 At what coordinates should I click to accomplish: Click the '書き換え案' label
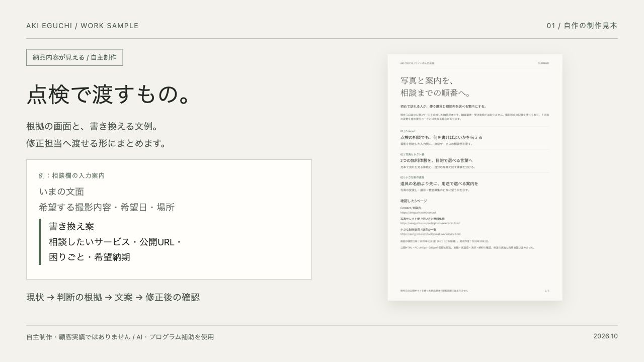(71, 226)
